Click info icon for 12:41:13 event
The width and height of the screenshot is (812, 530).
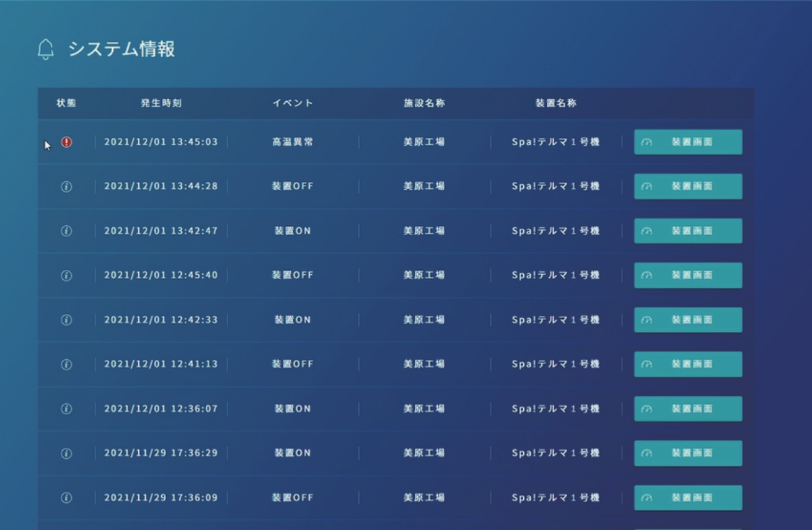[66, 364]
